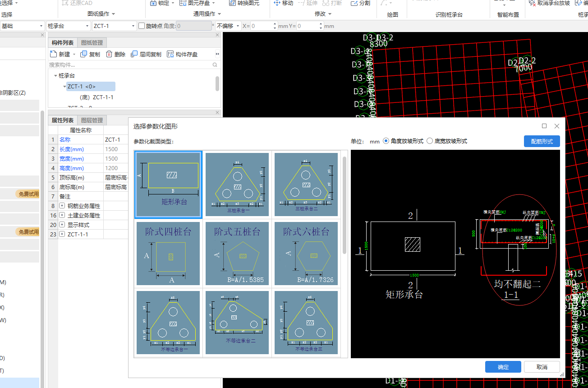The image size is (588, 388).
Task: Select the (底) ZCT-1-1 tree item
Action: point(96,97)
